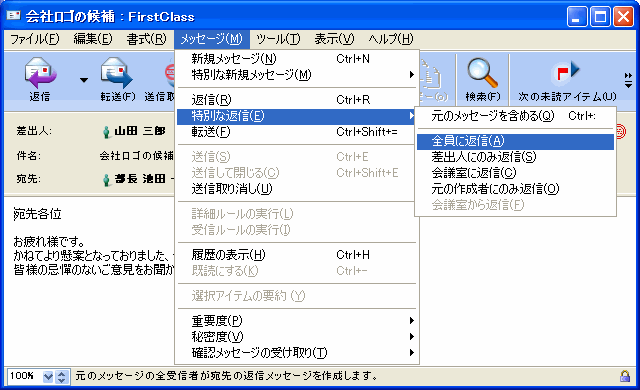Click the recipient person icon beside 部長 池田

click(x=106, y=179)
